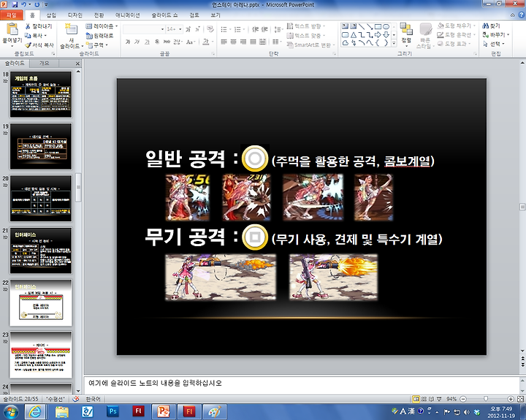The height and width of the screenshot is (420, 526).
Task: Open the Customize Quick Access Toolbar dropdown
Action: (x=45, y=4)
